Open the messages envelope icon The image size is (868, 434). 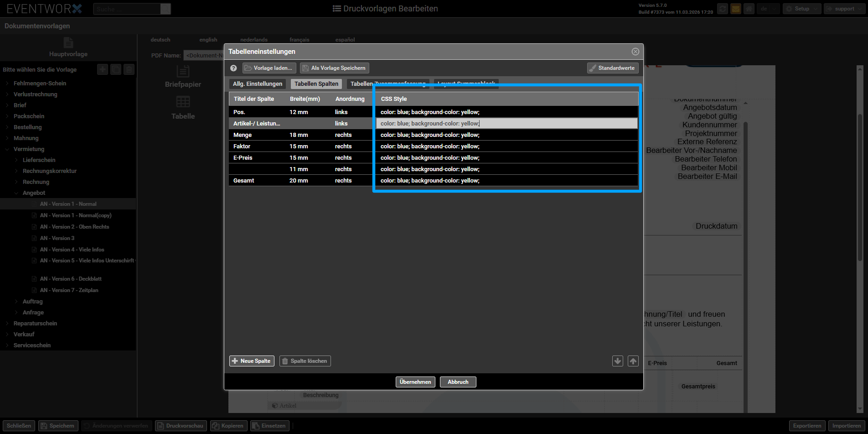[x=735, y=9]
